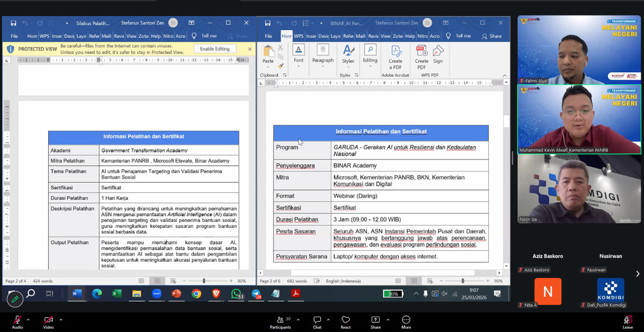Open WhatsApp from the taskbar
The width and height of the screenshot is (644, 332).
tap(236, 293)
